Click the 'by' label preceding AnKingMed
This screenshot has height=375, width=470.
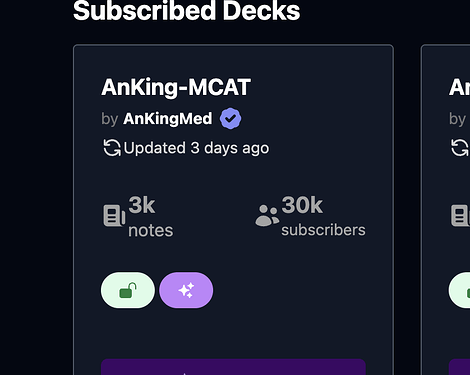[110, 119]
